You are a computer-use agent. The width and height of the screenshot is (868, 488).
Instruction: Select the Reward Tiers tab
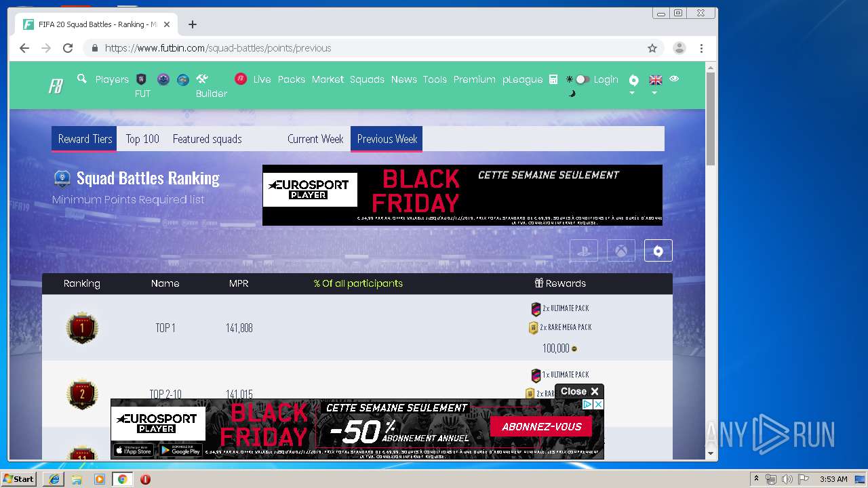coord(85,139)
